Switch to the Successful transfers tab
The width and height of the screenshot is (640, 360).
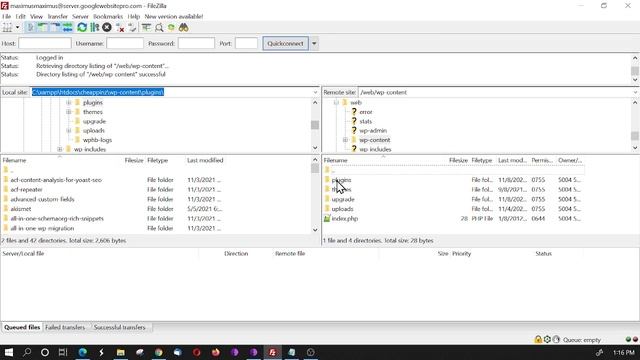pyautogui.click(x=119, y=327)
